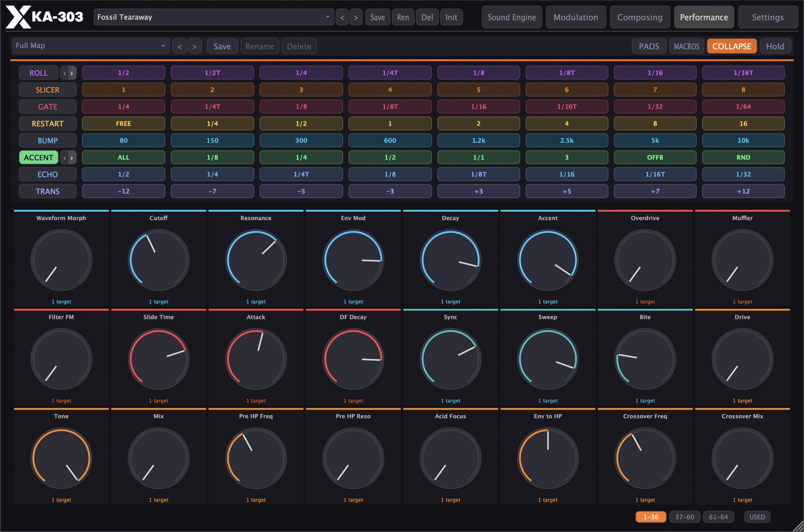Trigger the TRANS +12 pad
The image size is (804, 532).
(x=743, y=191)
